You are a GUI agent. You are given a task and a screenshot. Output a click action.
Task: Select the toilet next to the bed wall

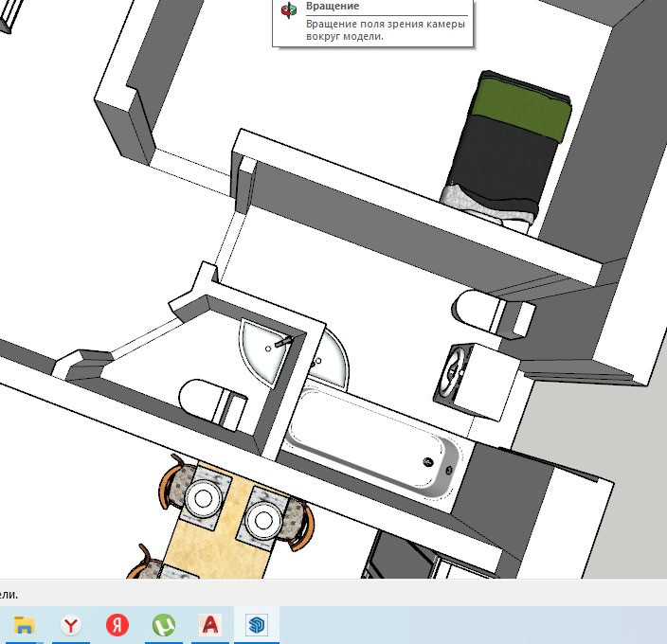point(494,313)
